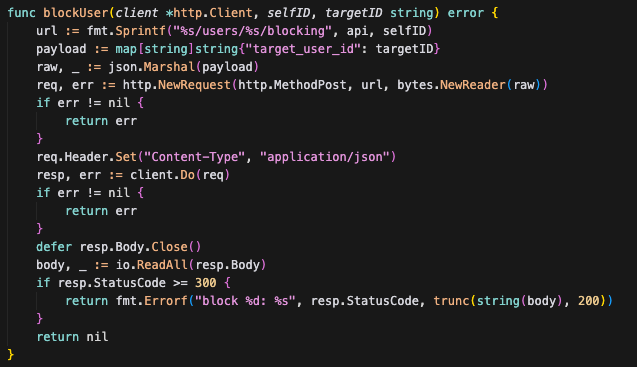The height and width of the screenshot is (367, 637).
Task: Click fmt.Errorf call
Action: 152,301
